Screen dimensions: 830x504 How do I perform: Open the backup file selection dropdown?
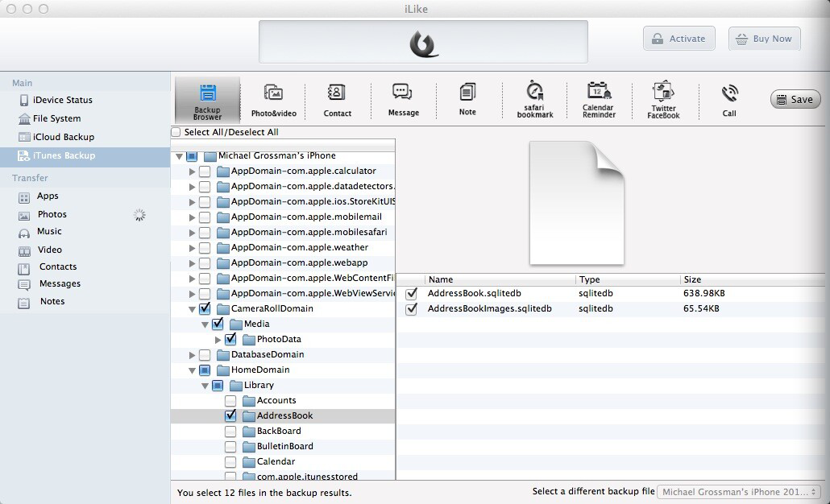click(x=738, y=492)
